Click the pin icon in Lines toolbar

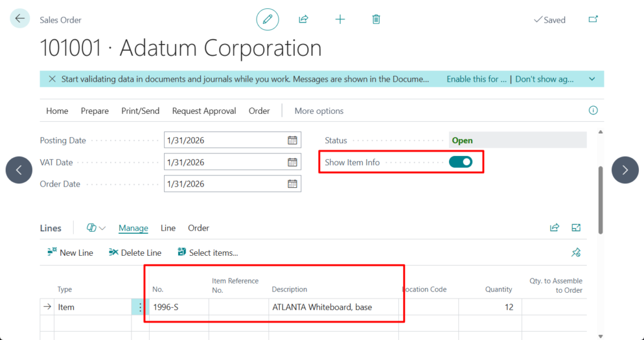click(x=575, y=253)
